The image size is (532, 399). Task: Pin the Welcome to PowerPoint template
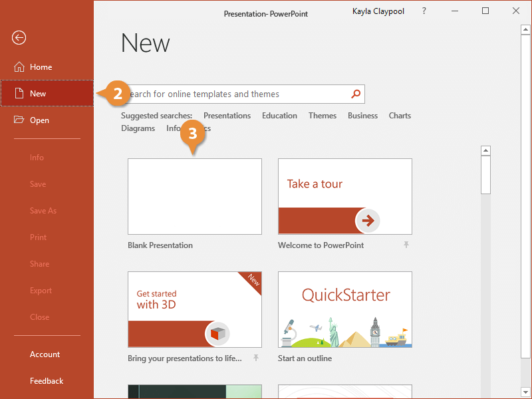pos(406,245)
